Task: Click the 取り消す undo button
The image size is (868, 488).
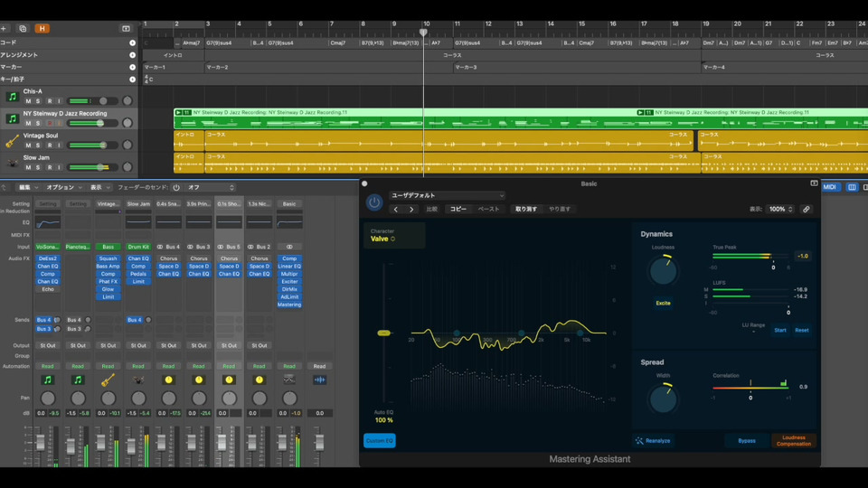Action: (526, 209)
